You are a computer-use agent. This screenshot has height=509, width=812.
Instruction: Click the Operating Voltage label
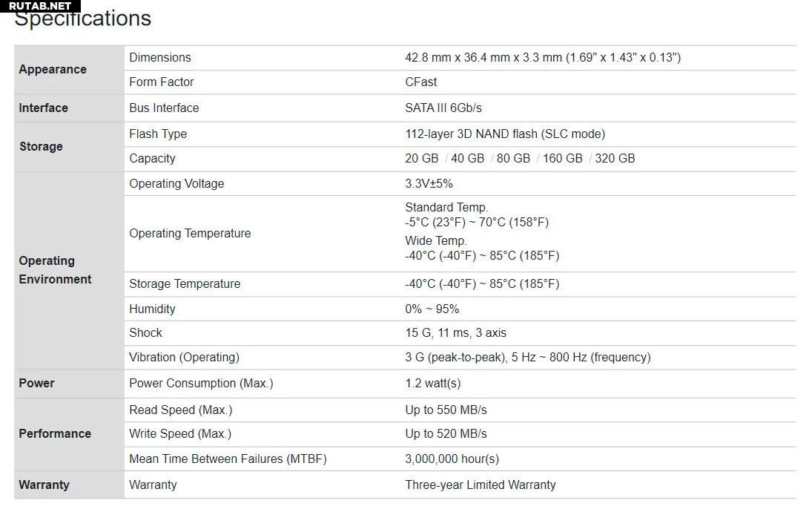pyautogui.click(x=176, y=184)
